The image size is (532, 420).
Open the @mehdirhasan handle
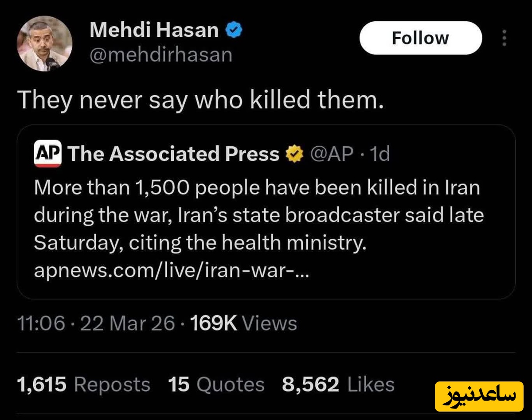(161, 54)
